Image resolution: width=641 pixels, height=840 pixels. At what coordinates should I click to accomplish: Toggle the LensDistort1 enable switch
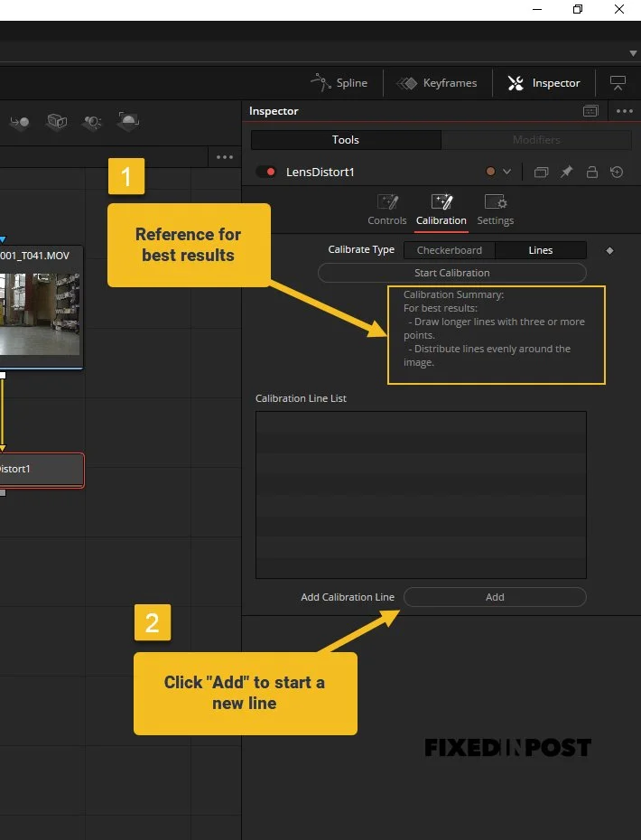point(266,172)
